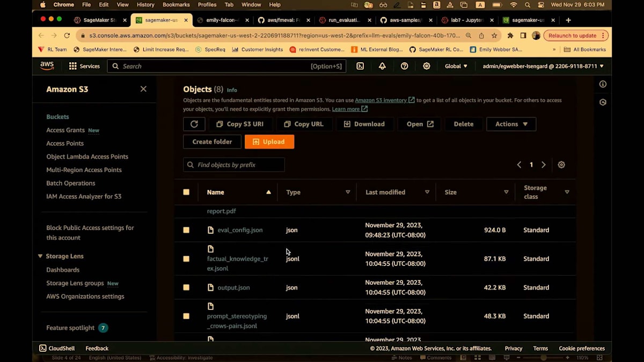Open the macOS Wi-Fi menu
The width and height of the screenshot is (644, 362).
514,5
